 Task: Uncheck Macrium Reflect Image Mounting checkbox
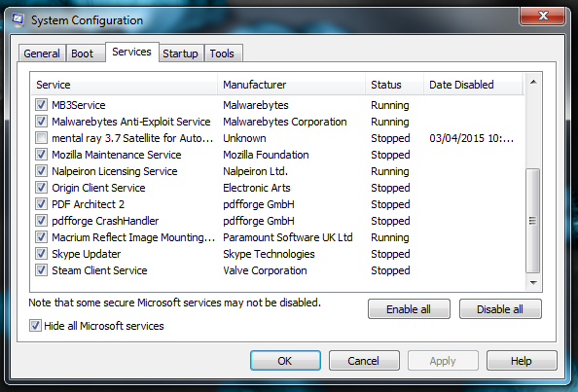41,237
